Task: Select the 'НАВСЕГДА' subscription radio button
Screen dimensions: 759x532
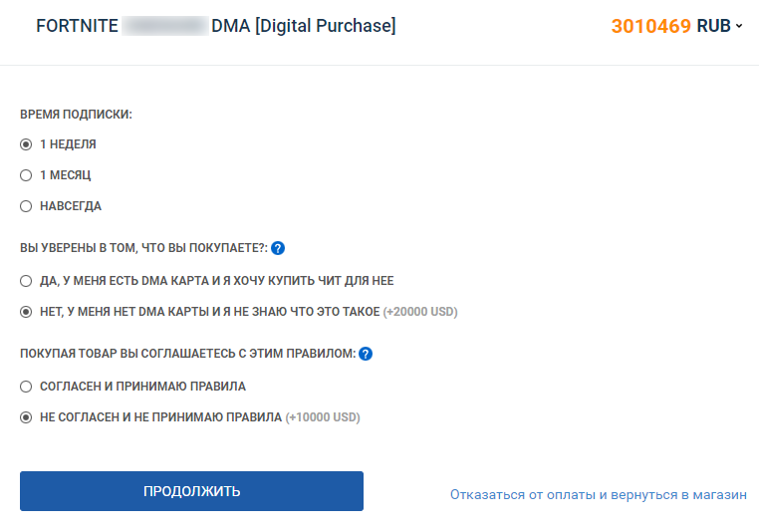Action: point(27,206)
